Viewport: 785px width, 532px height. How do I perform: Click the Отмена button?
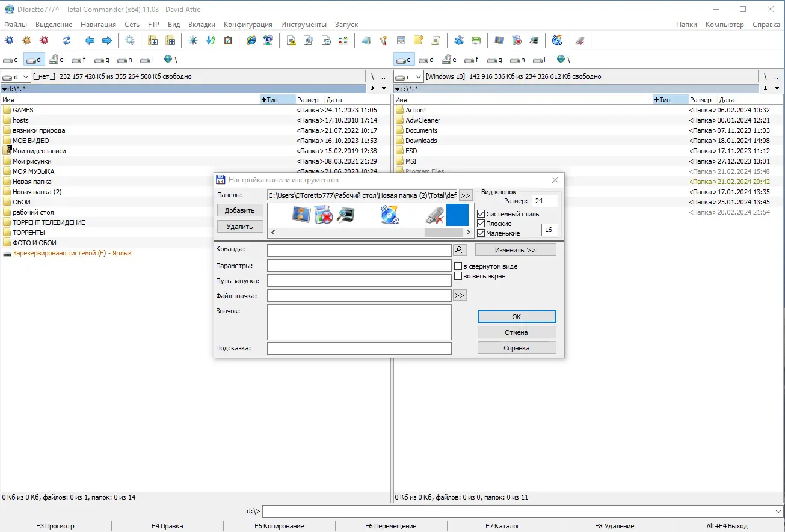pos(517,332)
